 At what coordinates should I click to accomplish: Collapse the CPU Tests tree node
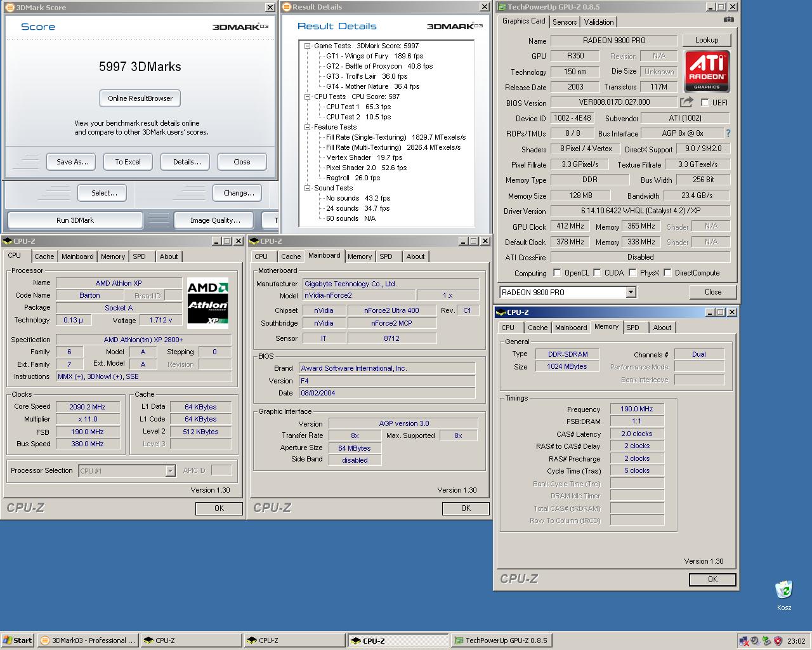point(308,96)
